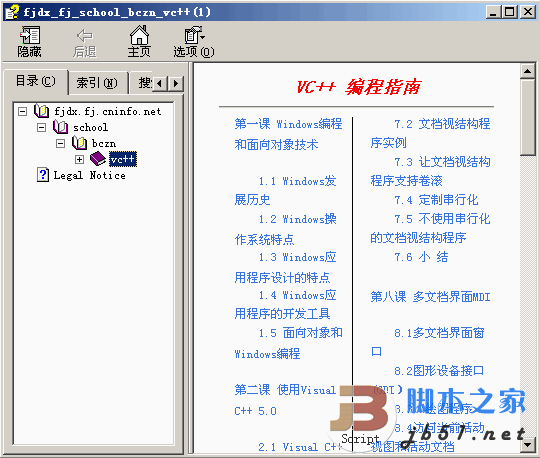Image resolution: width=540 pixels, height=458 pixels.
Task: Open link 7.6 小结
Action: point(421,257)
